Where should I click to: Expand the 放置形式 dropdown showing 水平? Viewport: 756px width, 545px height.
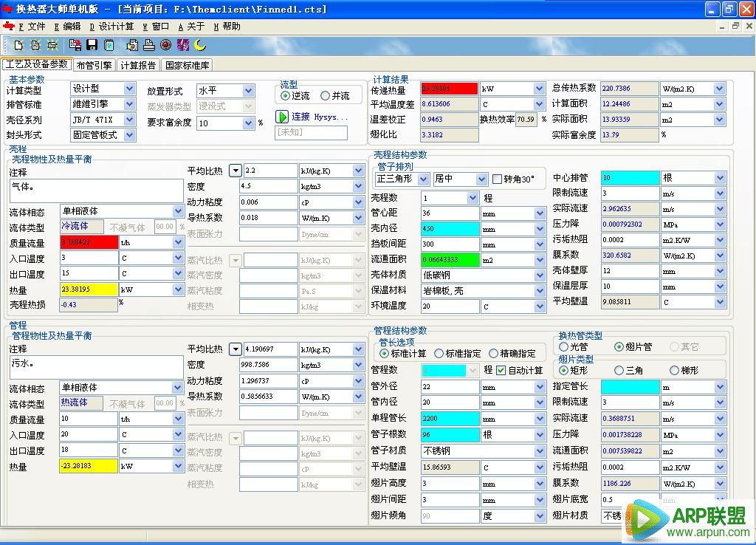coord(248,91)
